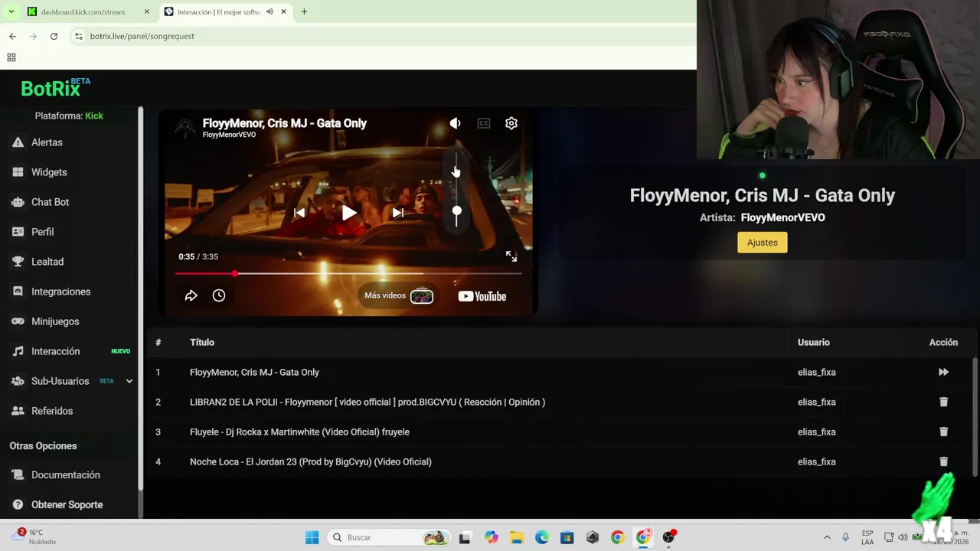Show Más videos suggestions
This screenshot has width=980, height=551.
[x=398, y=295]
